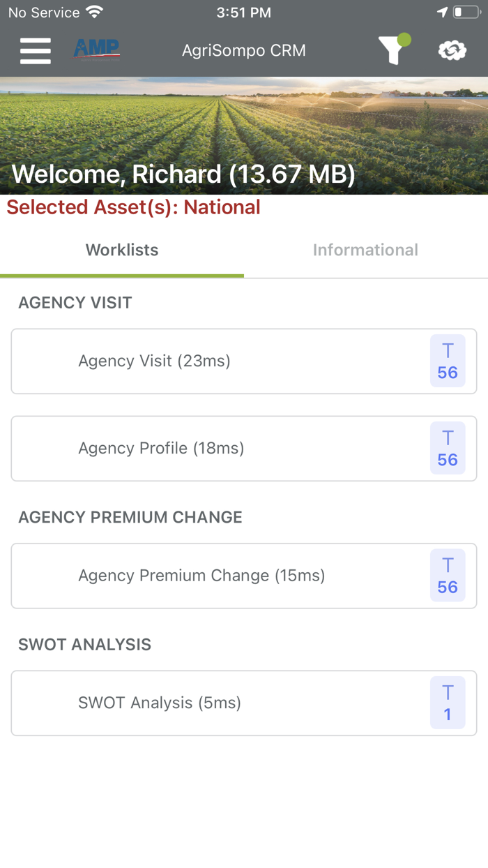Expand the SWOT ANALYSIS section header
This screenshot has height=868, width=488.
(x=84, y=645)
